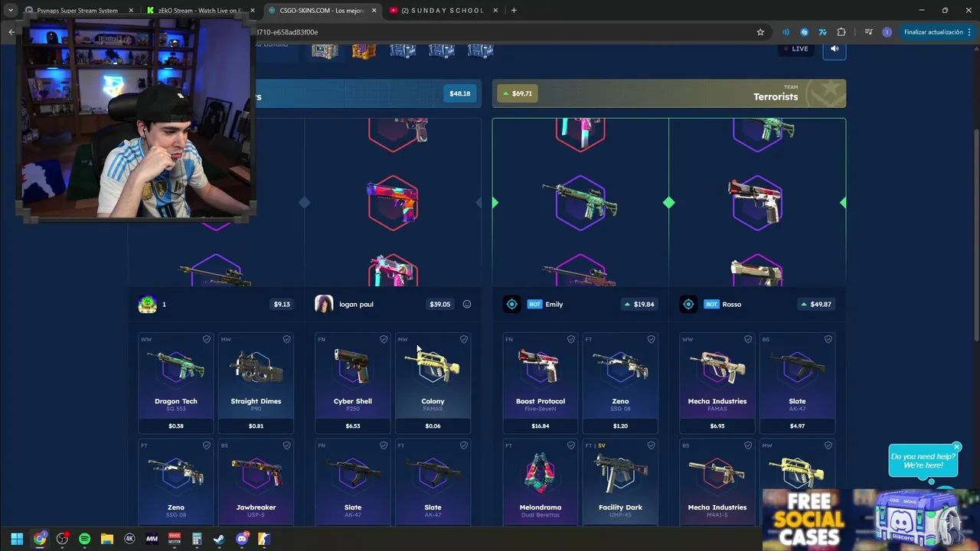Click the shield icon on Melondrama card

point(571,445)
